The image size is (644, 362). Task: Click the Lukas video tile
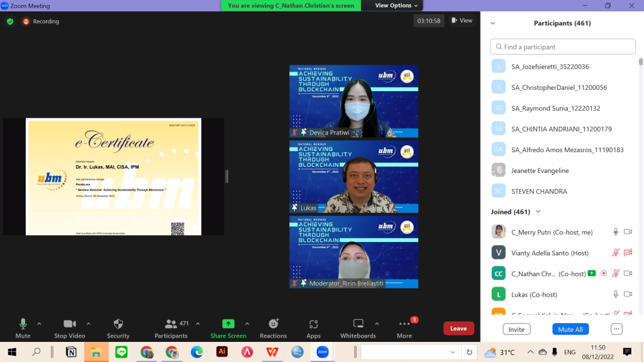pyautogui.click(x=353, y=177)
